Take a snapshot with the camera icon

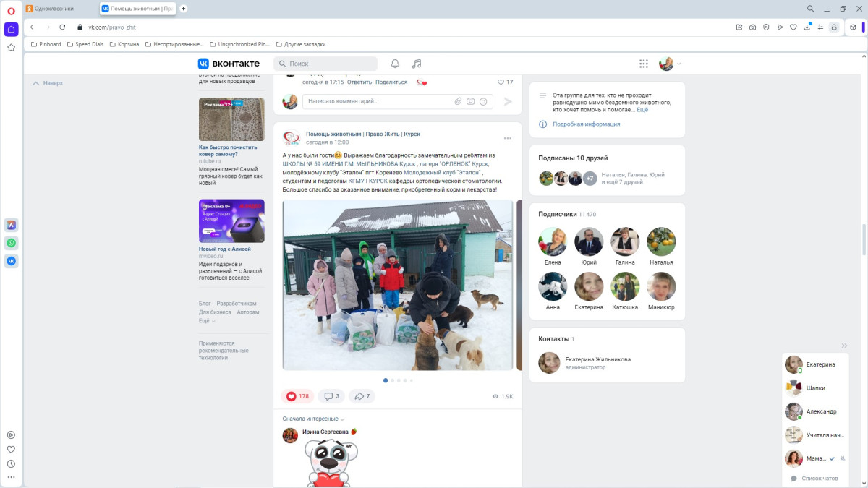pyautogui.click(x=753, y=27)
